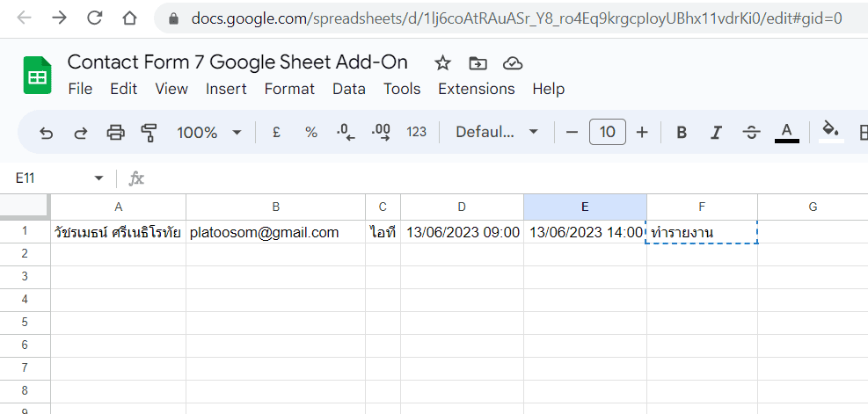Open the name box dropdown arrow
The height and width of the screenshot is (414, 868).
(98, 178)
